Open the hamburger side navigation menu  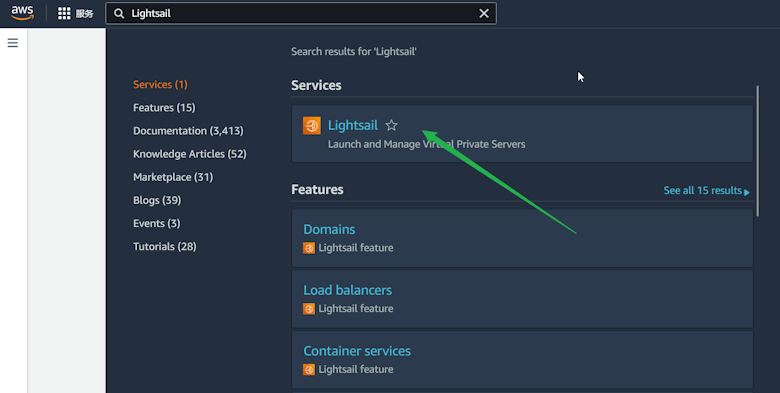(13, 43)
